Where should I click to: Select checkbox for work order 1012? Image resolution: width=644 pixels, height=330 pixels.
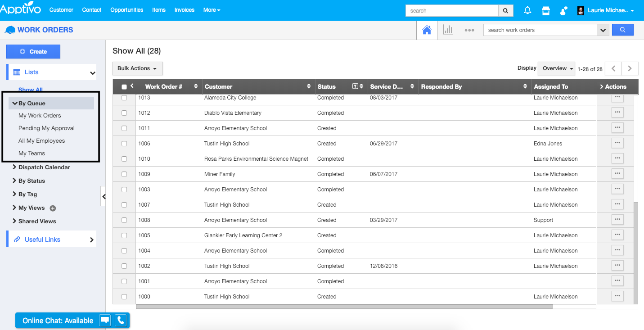(x=124, y=113)
